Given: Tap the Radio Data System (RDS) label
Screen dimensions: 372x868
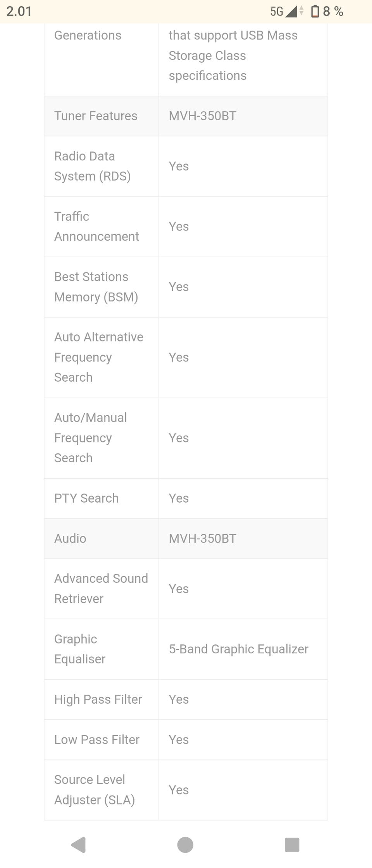Looking at the screenshot, I should [92, 166].
